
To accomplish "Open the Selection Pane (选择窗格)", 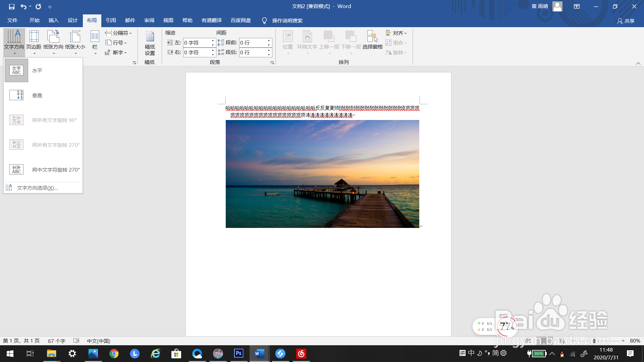I will (372, 40).
